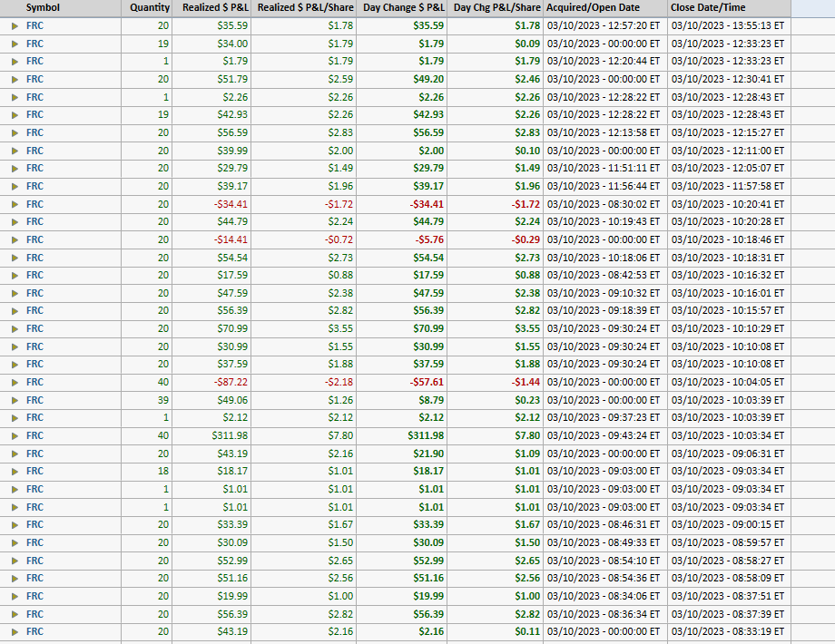The height and width of the screenshot is (644, 835).
Task: Select the -$14.41 realized P&L cell
Action: [211, 240]
